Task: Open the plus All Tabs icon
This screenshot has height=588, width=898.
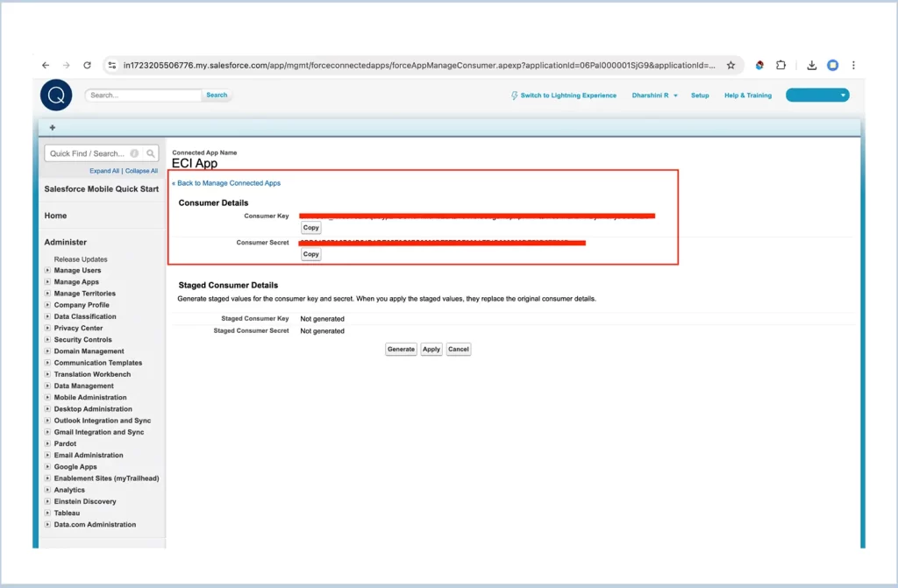Action: pyautogui.click(x=52, y=128)
